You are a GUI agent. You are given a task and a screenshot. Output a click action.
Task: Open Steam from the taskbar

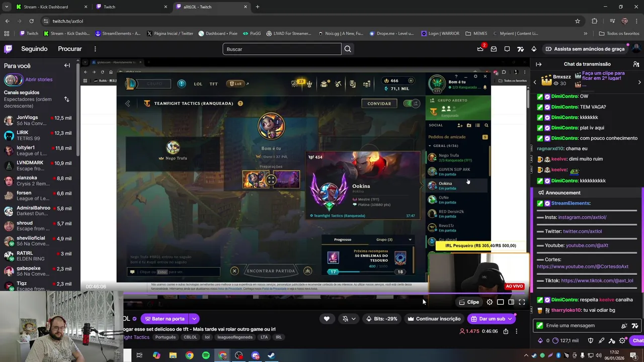point(271,355)
